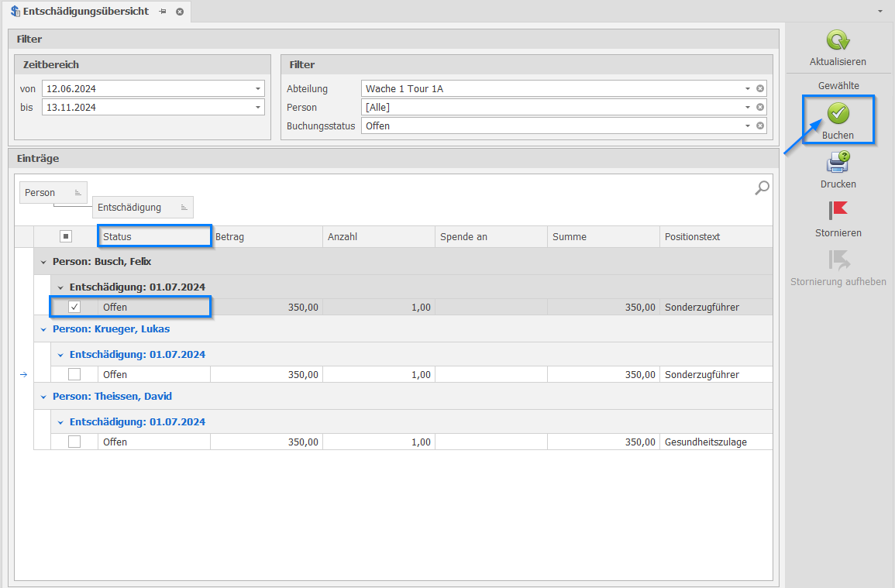Click the red Stornieren flag icon
The image size is (895, 588).
(x=838, y=211)
